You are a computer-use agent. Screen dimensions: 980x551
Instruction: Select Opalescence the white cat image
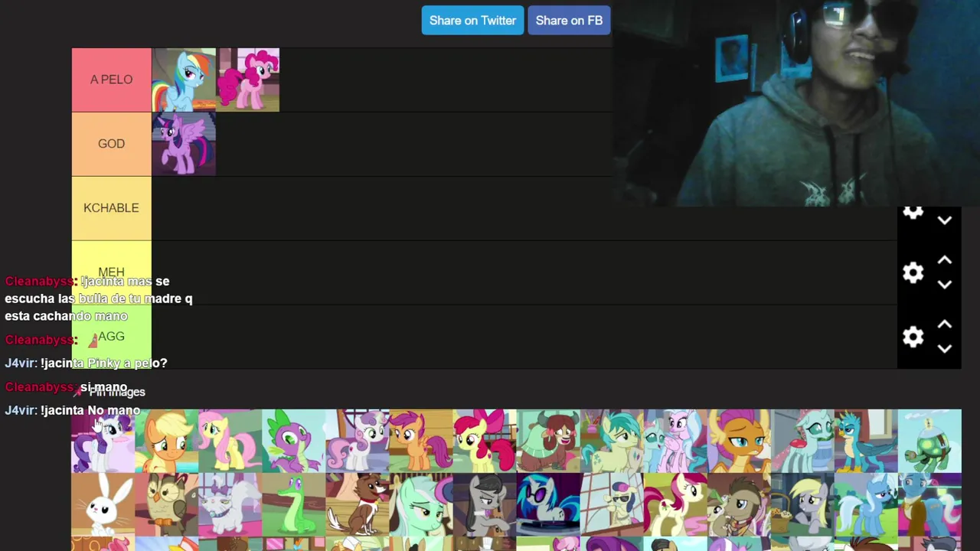coord(230,504)
